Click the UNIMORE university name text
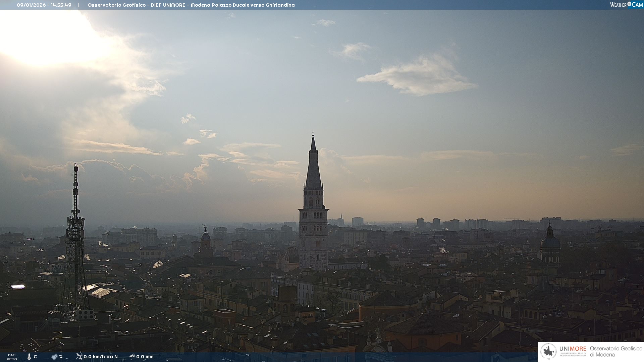This screenshot has width=644, height=362. point(573,349)
